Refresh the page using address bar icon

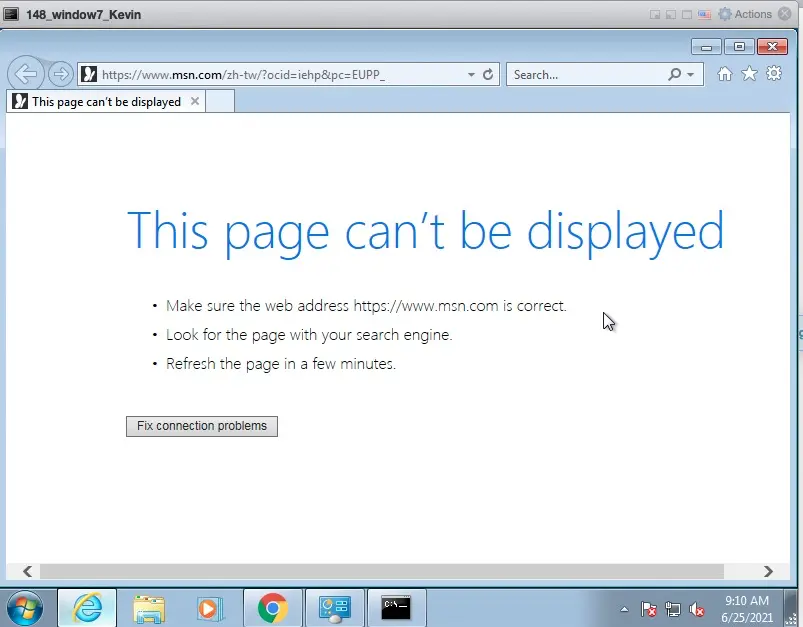coord(488,74)
